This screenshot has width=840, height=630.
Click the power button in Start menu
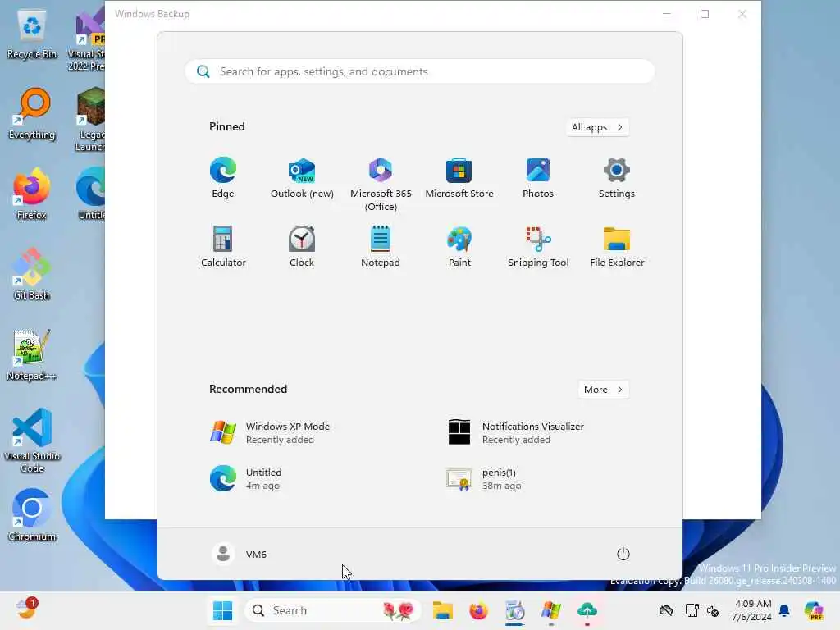623,554
